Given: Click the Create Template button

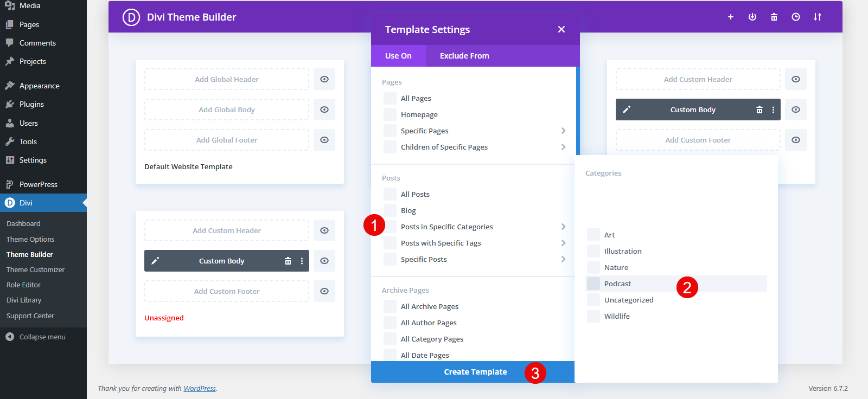Looking at the screenshot, I should 473,372.
